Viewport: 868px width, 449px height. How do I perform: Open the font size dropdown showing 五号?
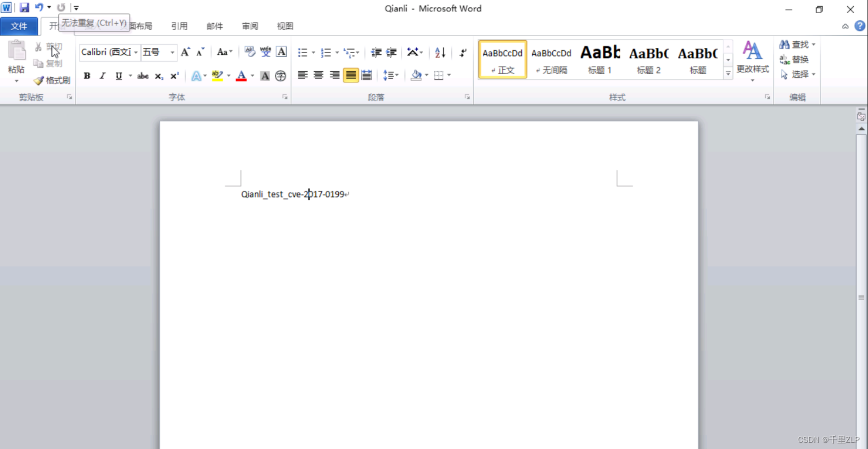[x=172, y=52]
